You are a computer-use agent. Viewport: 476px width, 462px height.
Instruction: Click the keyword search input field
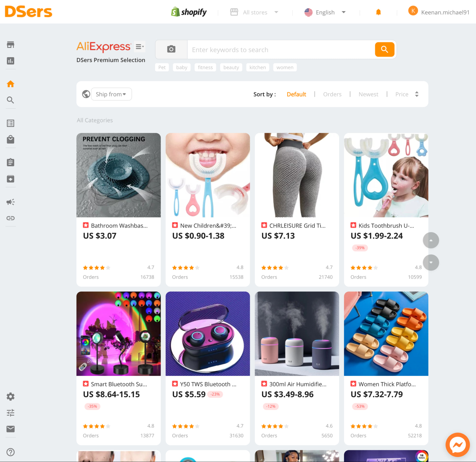pos(281,50)
